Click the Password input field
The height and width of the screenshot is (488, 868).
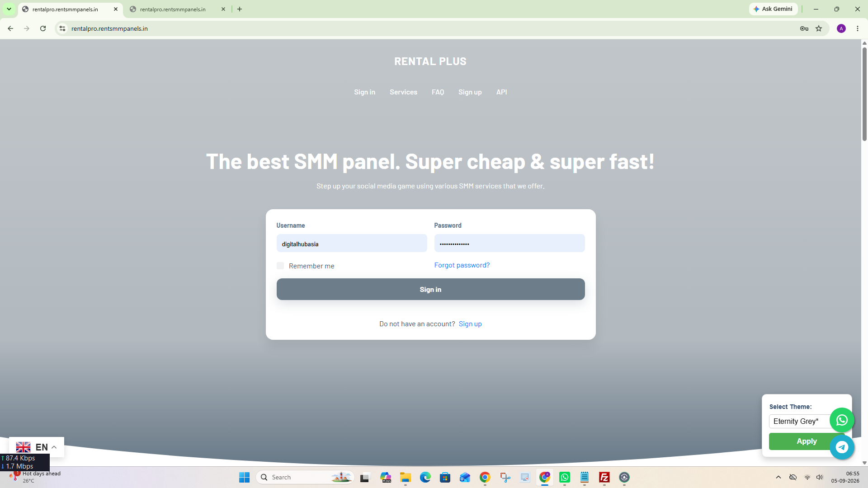(509, 244)
